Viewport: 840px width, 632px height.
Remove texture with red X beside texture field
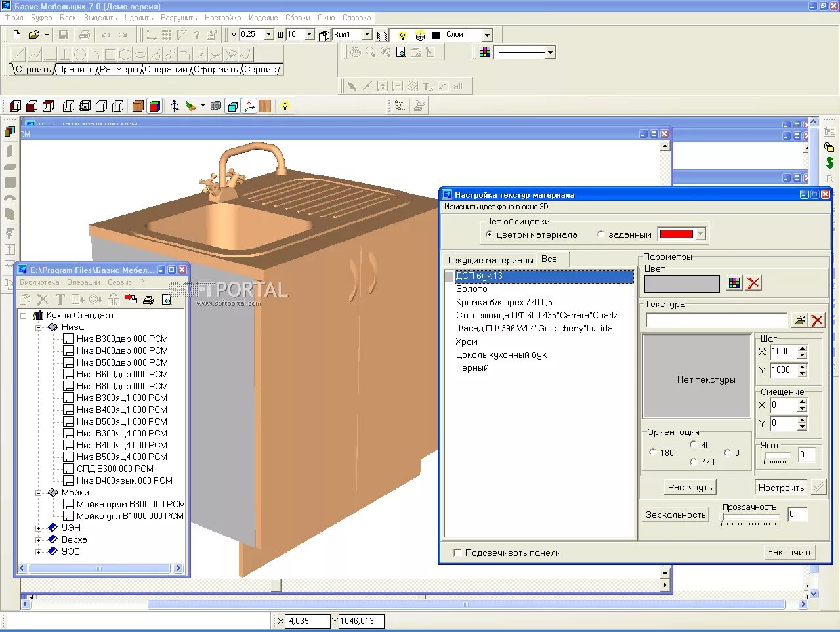click(817, 320)
